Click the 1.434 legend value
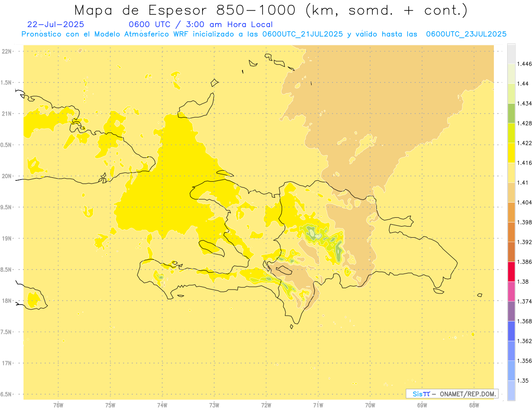The image size is (532, 411). point(525,103)
